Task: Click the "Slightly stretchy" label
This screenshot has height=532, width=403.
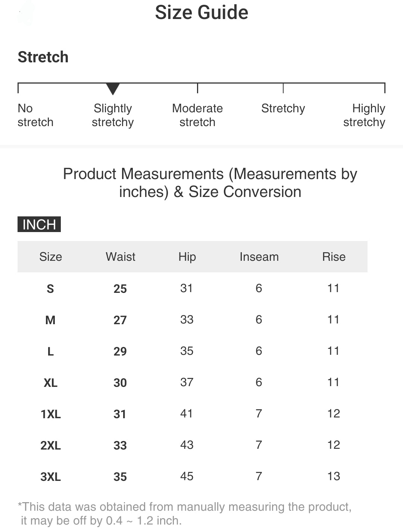Action: (x=113, y=115)
